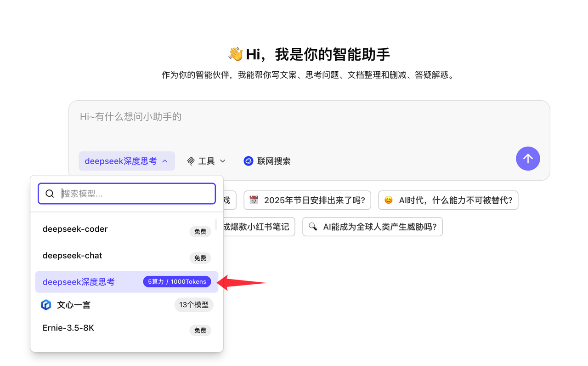
Task: Open the 工具 dropdown menu
Action: coord(206,161)
